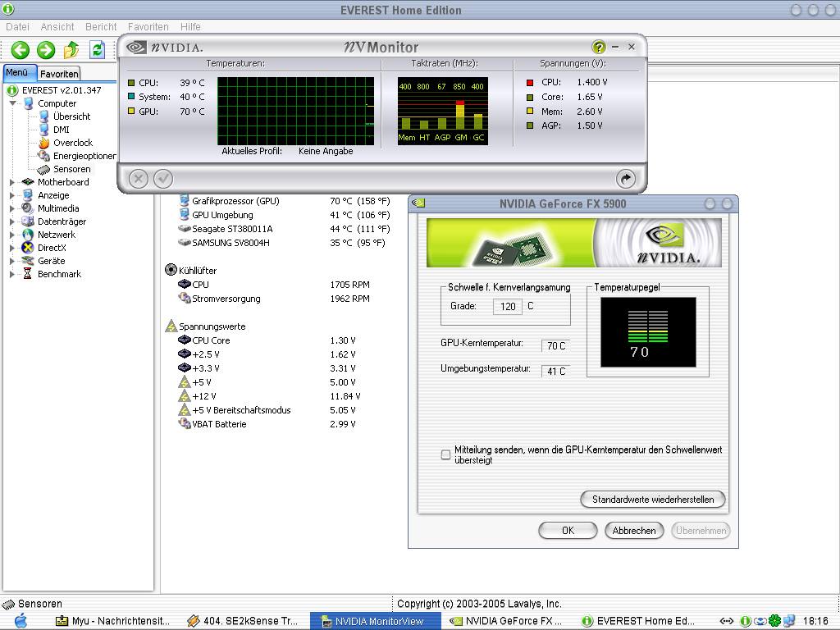The height and width of the screenshot is (630, 840).
Task: Click the teal System temperature color swatch
Action: [131, 97]
